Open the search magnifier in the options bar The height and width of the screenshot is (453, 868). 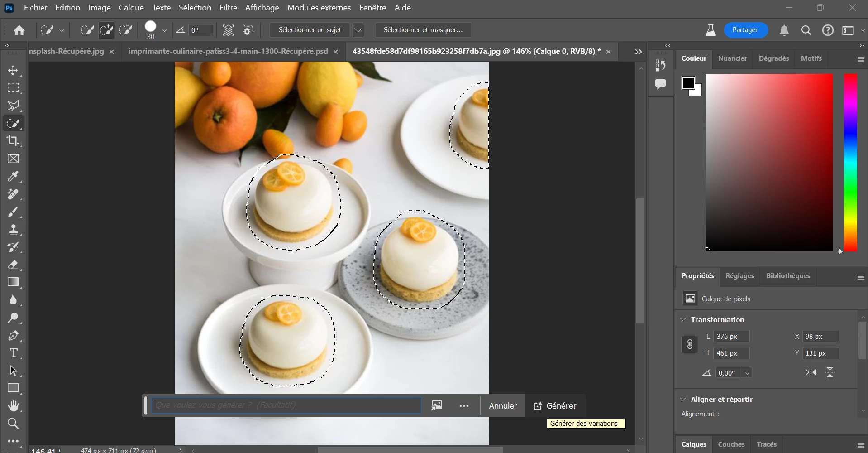tap(806, 30)
